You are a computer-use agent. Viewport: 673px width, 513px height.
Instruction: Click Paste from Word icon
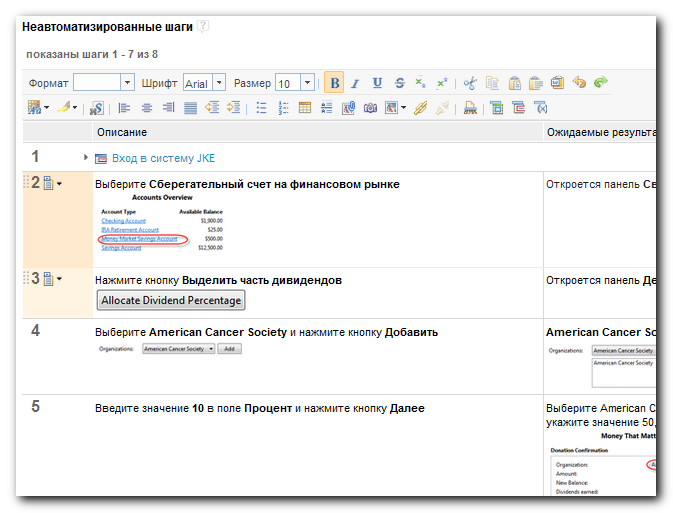(557, 82)
